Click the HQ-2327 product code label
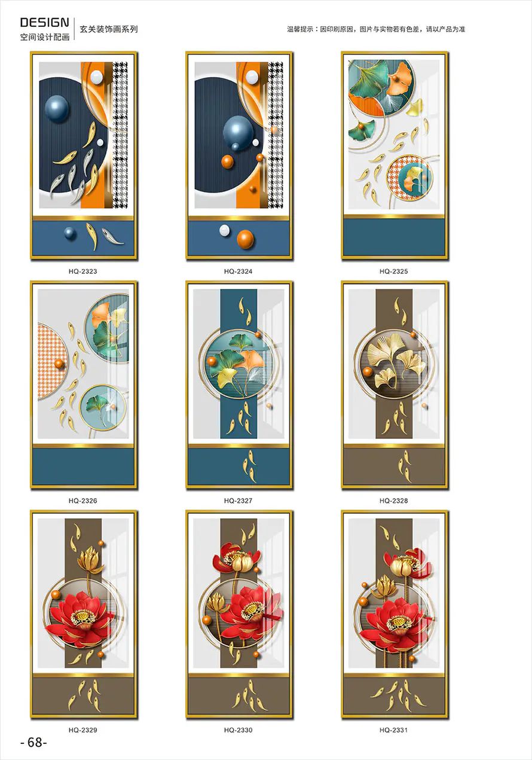532x760 pixels. click(x=238, y=500)
